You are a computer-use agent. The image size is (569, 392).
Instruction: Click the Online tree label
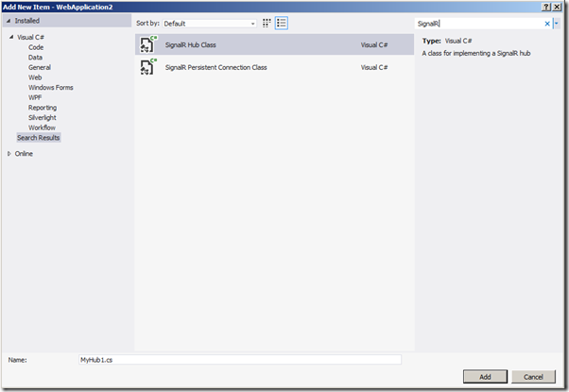point(24,154)
